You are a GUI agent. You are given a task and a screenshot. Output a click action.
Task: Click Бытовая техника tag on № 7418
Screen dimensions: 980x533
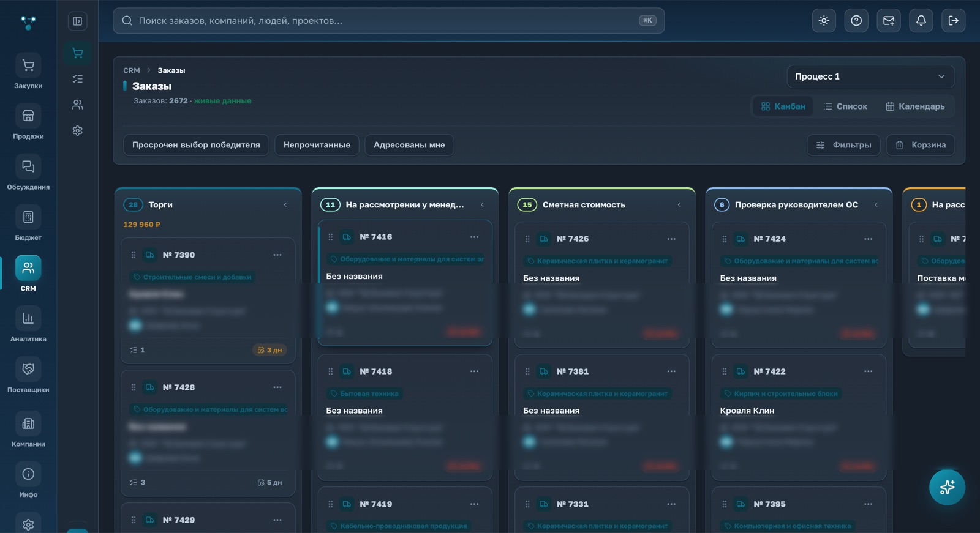point(364,393)
